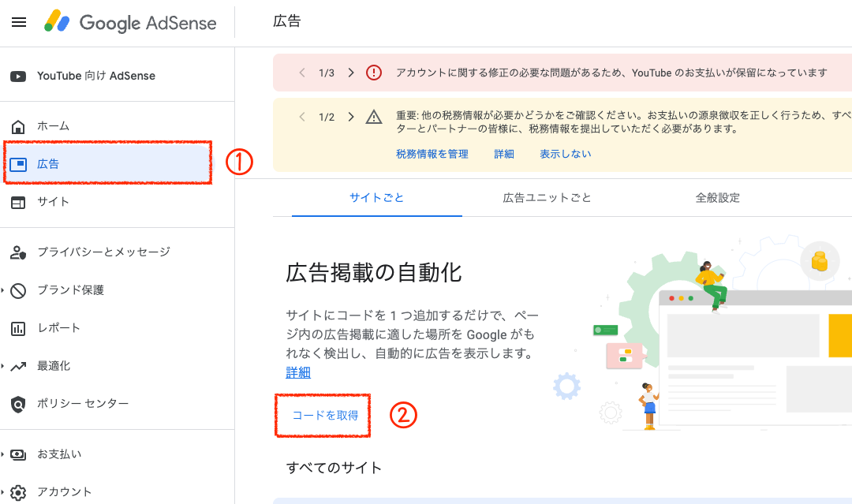Click the 広告掲載の自動化 heading
The width and height of the screenshot is (852, 504).
point(374,273)
